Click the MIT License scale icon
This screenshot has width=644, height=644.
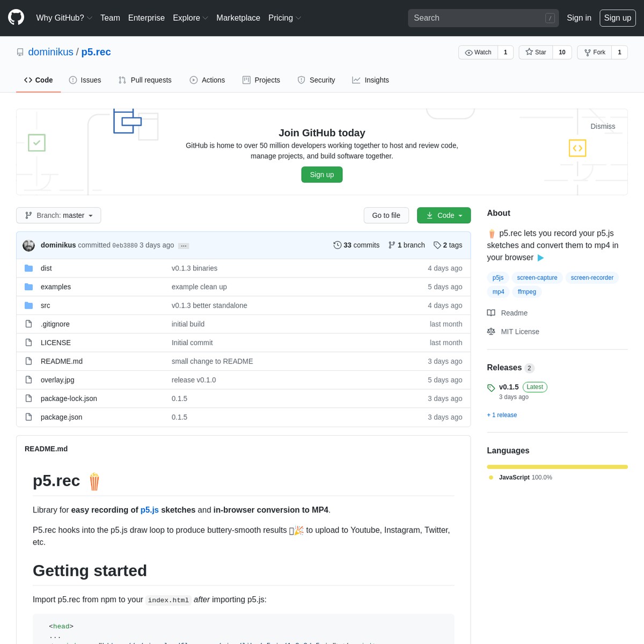[x=491, y=332]
